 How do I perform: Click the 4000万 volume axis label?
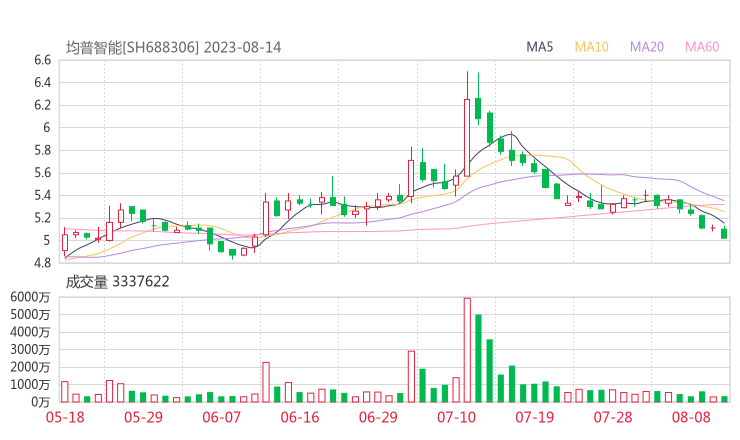(30, 332)
